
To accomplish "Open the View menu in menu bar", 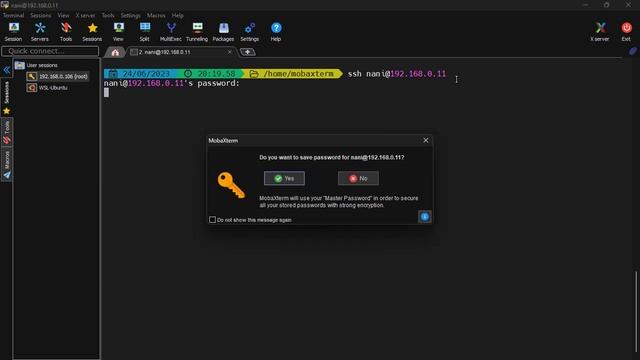I will coord(63,16).
